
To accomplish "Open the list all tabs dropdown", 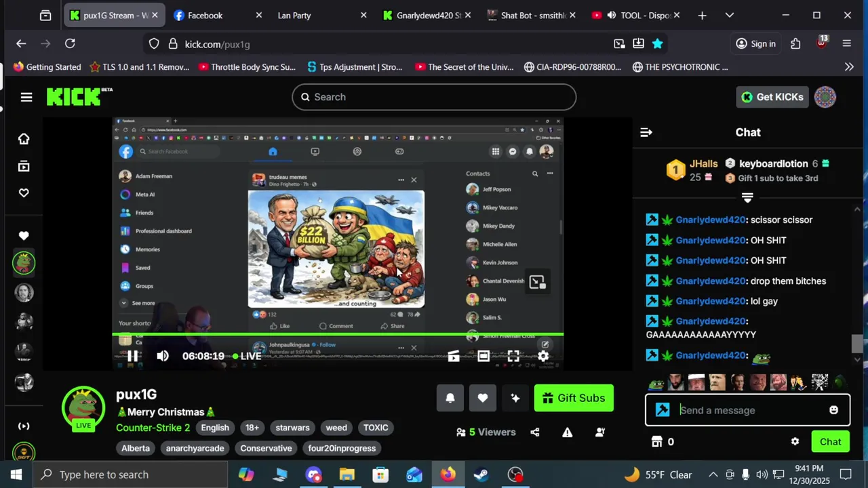I will (730, 15).
